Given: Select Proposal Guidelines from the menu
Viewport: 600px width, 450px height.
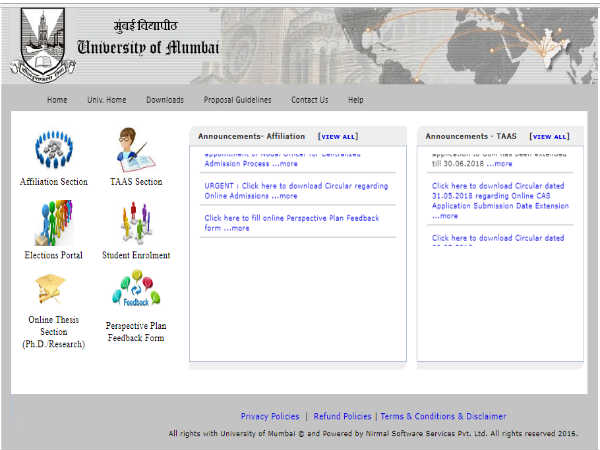Looking at the screenshot, I should pos(237,100).
